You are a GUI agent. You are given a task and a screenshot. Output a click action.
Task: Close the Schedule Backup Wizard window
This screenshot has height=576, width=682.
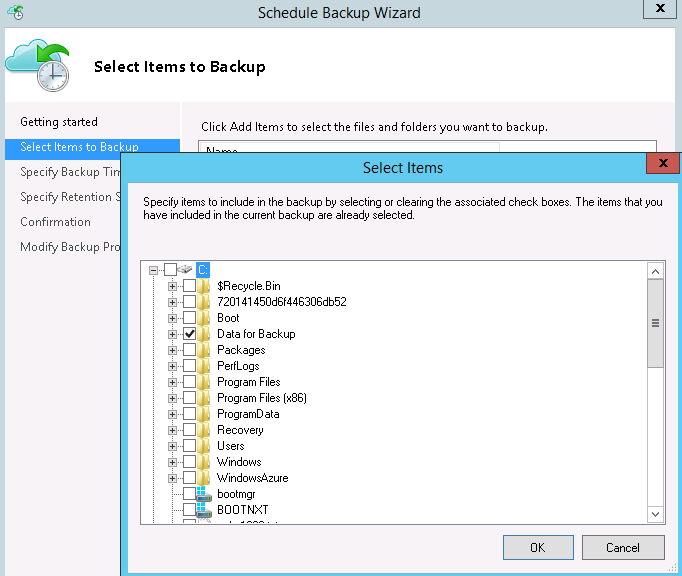click(x=660, y=8)
